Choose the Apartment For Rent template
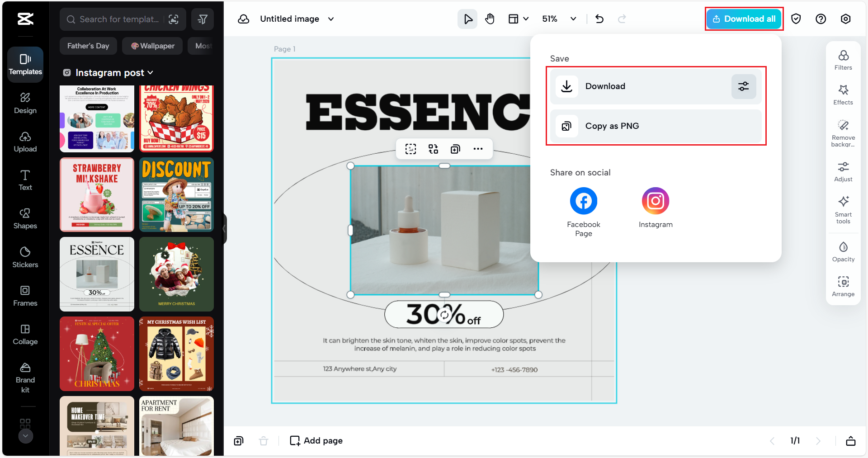Image resolution: width=868 pixels, height=458 pixels. (176, 426)
